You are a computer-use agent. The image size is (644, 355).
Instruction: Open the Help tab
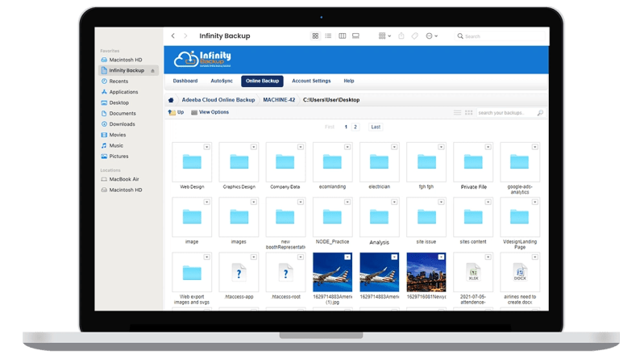point(349,81)
